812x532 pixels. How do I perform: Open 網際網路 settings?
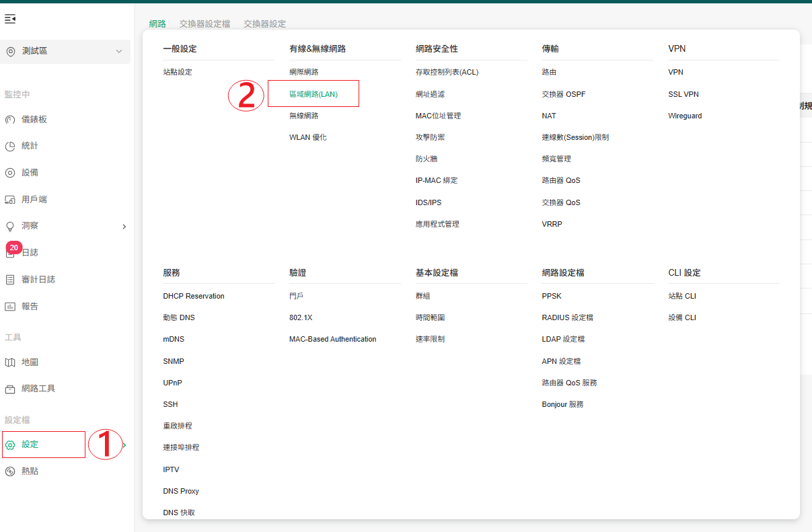pos(304,72)
